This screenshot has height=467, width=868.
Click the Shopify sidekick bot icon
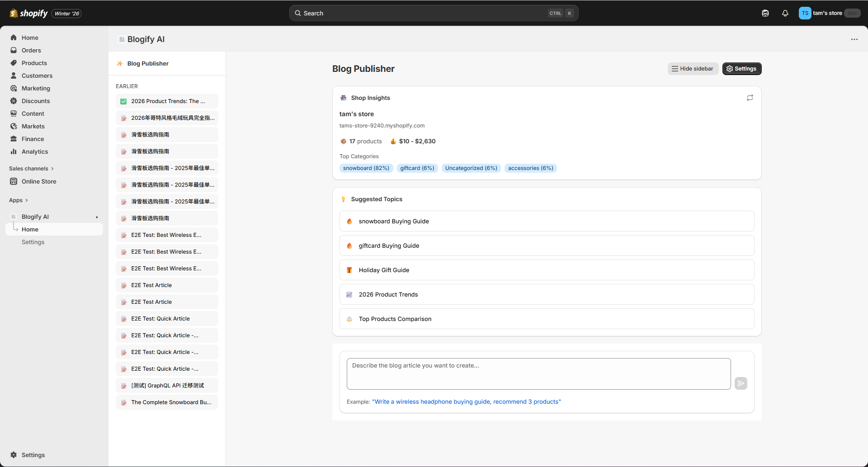tap(765, 13)
